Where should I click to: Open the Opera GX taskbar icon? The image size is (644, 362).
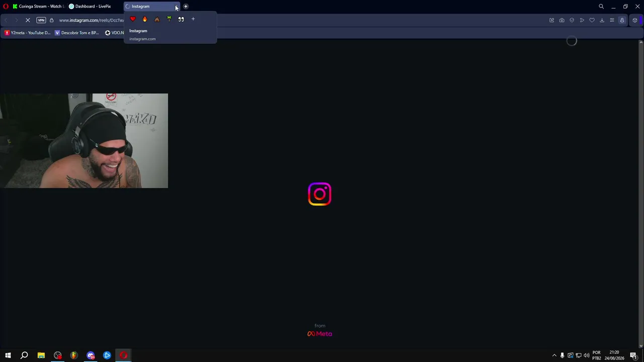[x=124, y=355]
